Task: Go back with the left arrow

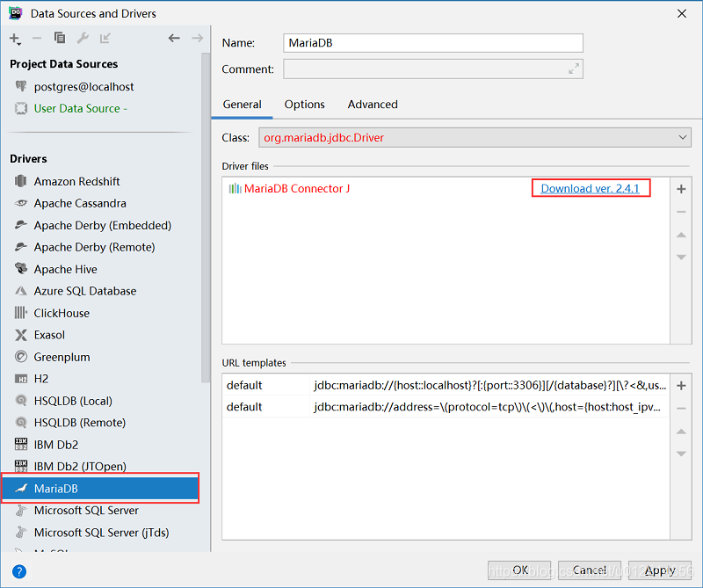Action: [x=174, y=38]
